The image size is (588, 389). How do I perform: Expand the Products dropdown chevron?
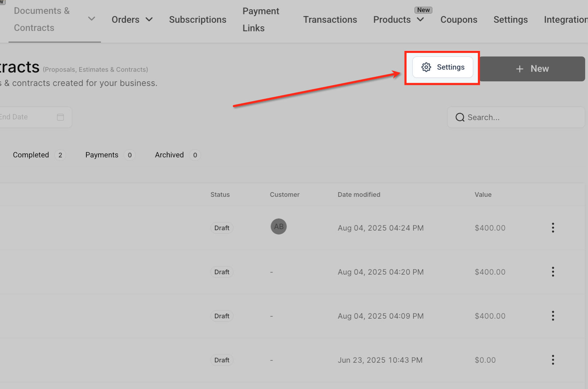pyautogui.click(x=420, y=20)
